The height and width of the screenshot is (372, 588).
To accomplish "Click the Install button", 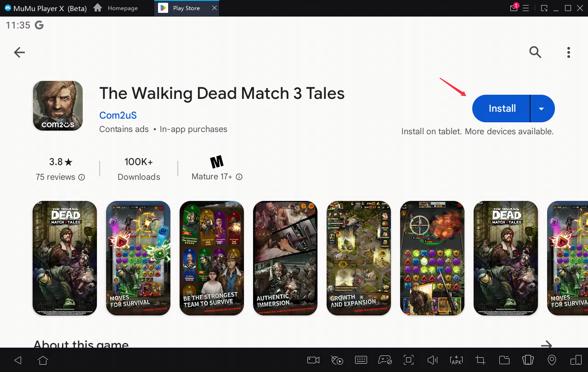I will [x=502, y=109].
